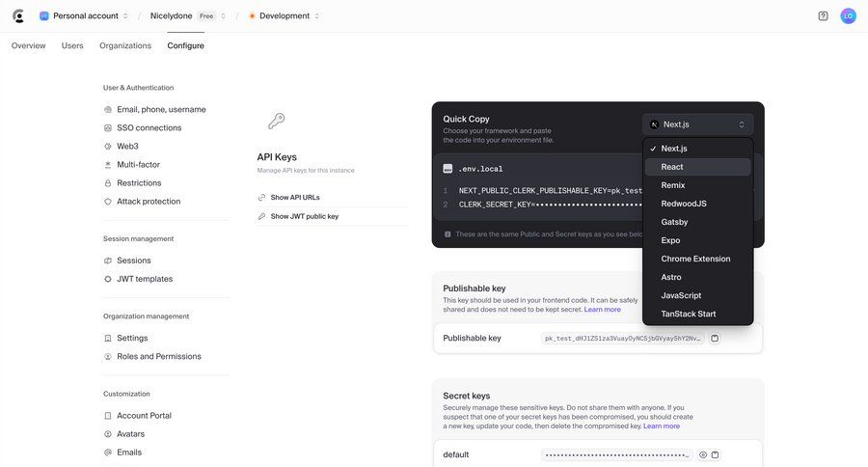This screenshot has height=467, width=868.
Task: Switch to the Overview tab
Action: [x=28, y=45]
